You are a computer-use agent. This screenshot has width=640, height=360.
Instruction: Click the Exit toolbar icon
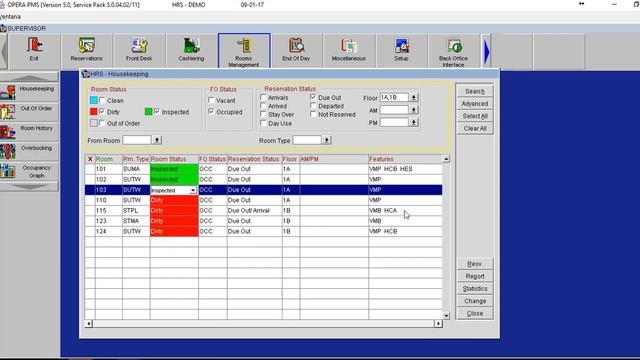point(34,50)
